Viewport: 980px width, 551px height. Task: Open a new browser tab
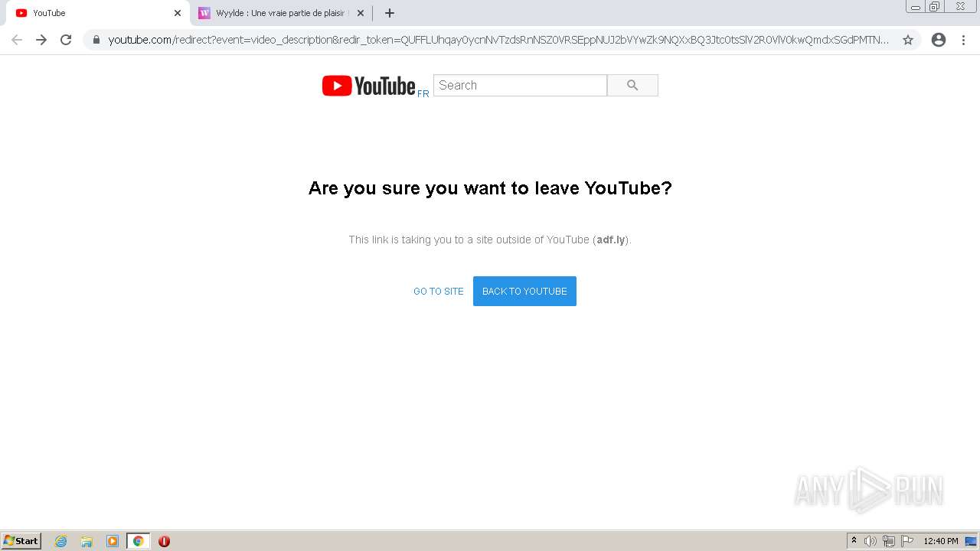coord(390,13)
